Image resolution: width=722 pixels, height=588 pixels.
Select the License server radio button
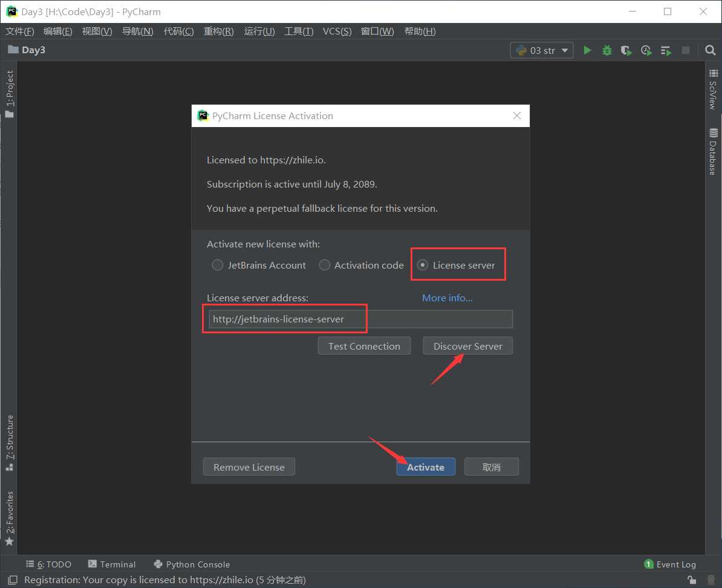point(455,265)
